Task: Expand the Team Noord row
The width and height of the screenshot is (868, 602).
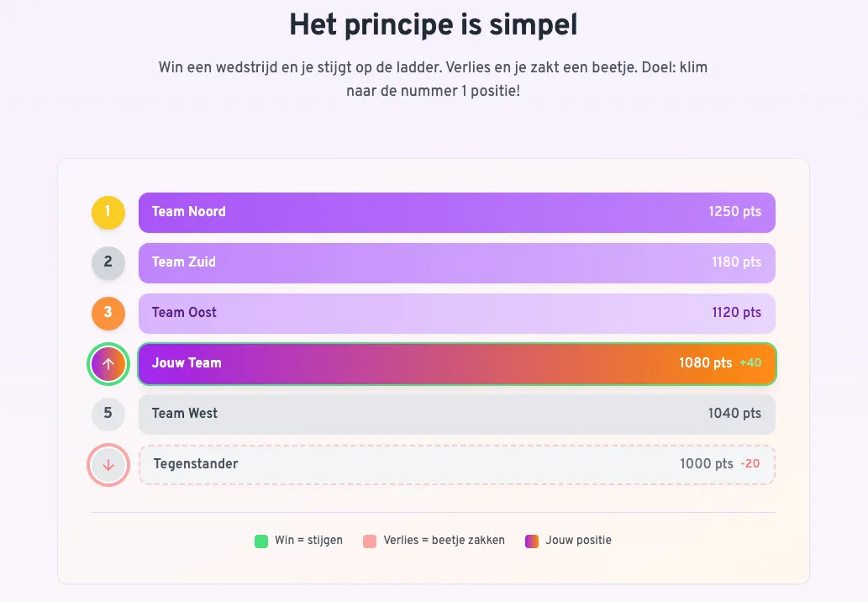Action: 456,212
